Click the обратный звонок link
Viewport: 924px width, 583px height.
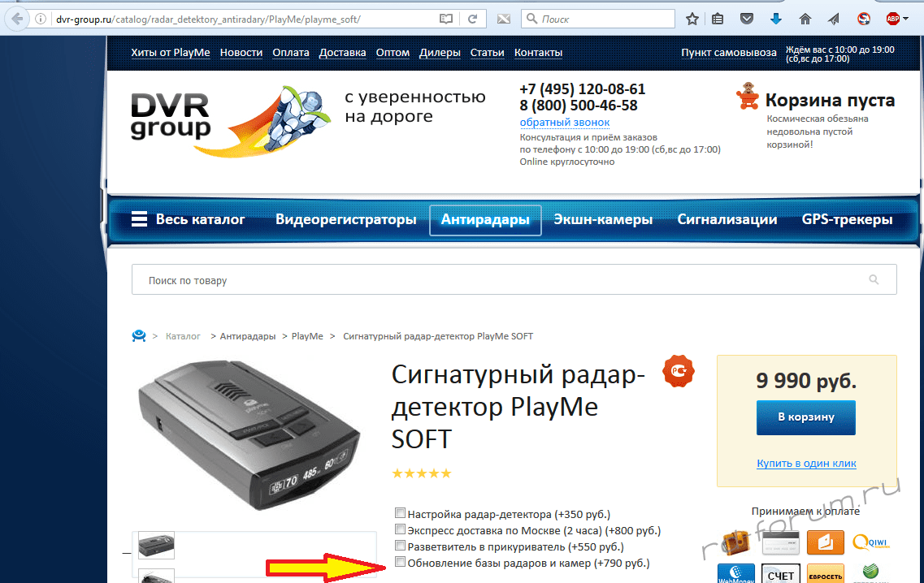click(x=564, y=122)
